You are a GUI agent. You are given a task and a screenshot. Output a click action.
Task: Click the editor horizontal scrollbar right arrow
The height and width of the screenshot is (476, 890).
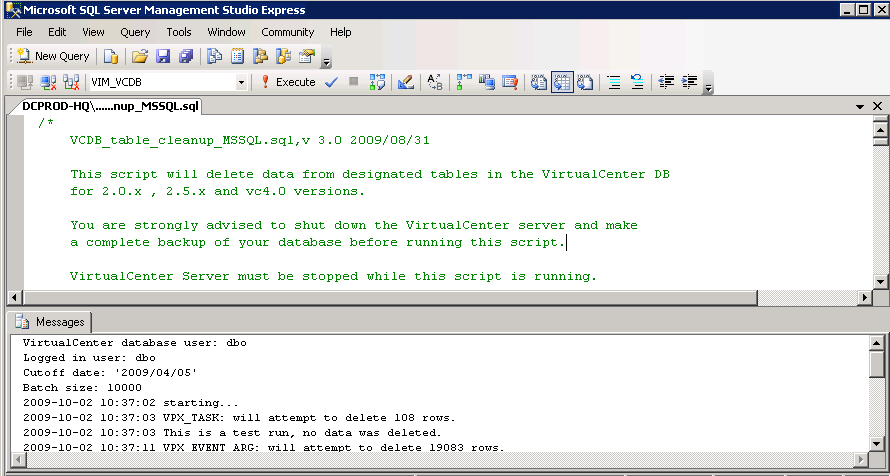coord(865,297)
